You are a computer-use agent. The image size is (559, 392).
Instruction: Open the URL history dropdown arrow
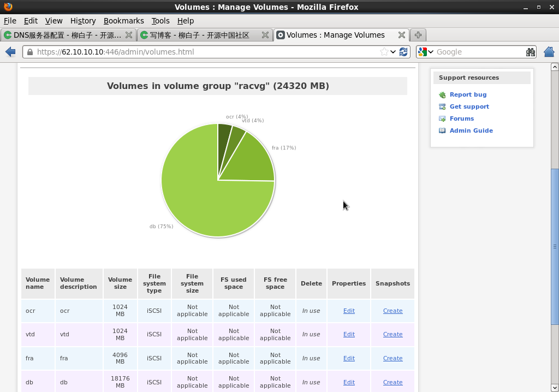point(393,52)
